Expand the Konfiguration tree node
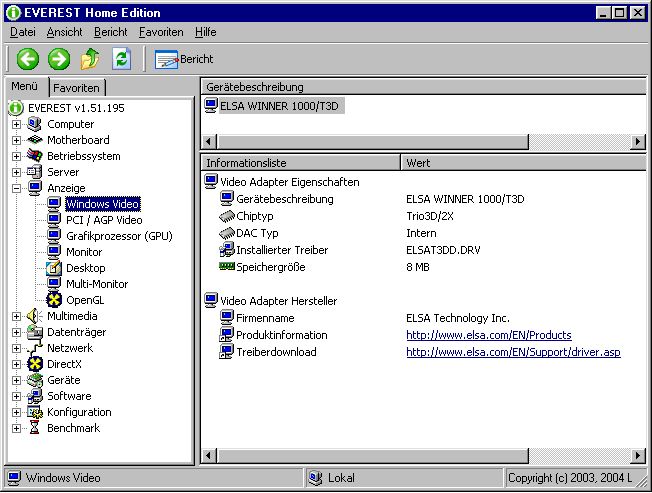The width and height of the screenshot is (652, 493). coord(16,412)
